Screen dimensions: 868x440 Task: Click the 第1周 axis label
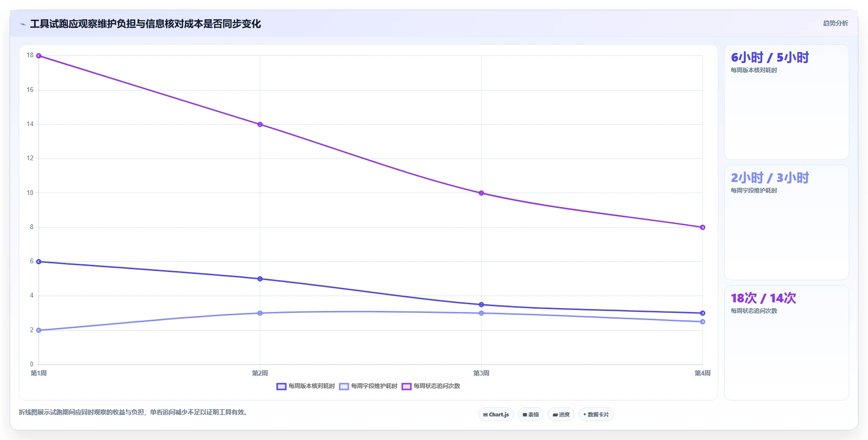(x=38, y=373)
